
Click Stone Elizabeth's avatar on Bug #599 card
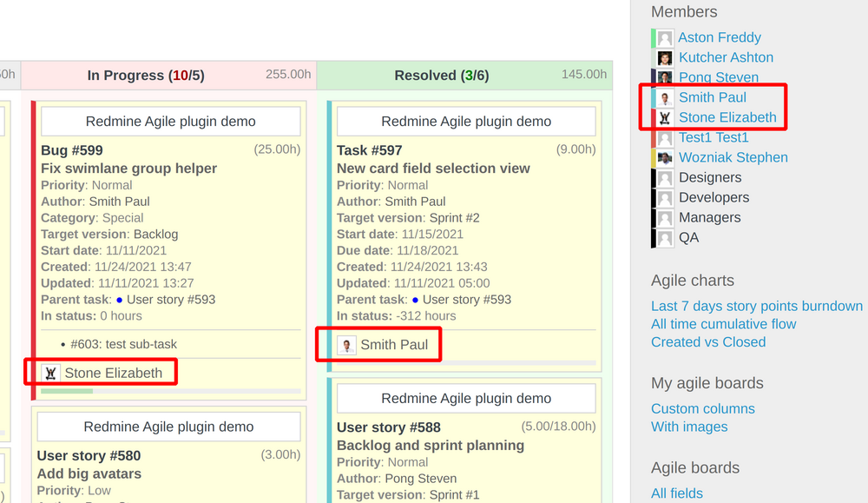[50, 372]
